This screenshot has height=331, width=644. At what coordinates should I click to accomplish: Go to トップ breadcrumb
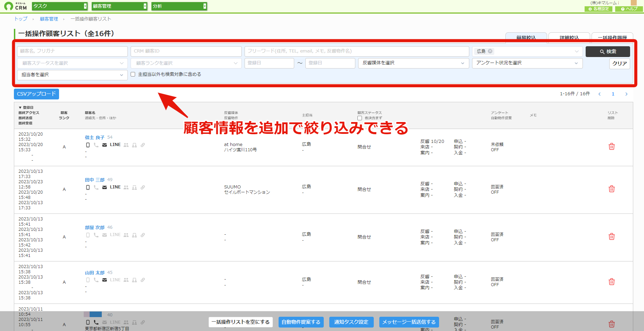pos(21,19)
